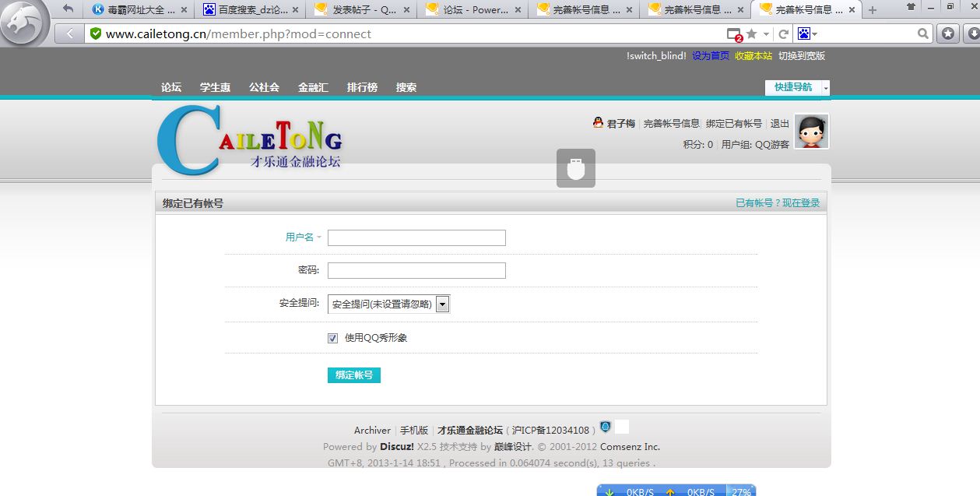The height and width of the screenshot is (496, 980).
Task: Open the 搜索 navigation menu item
Action: click(x=406, y=87)
